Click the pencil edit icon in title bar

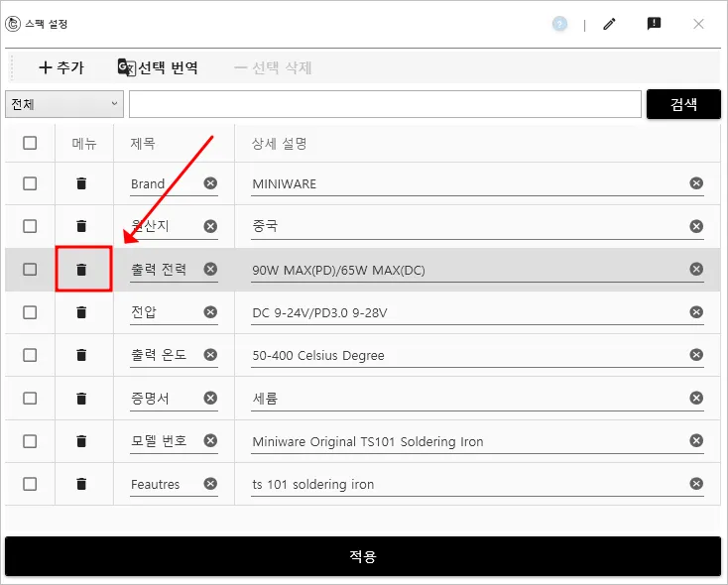[x=609, y=24]
